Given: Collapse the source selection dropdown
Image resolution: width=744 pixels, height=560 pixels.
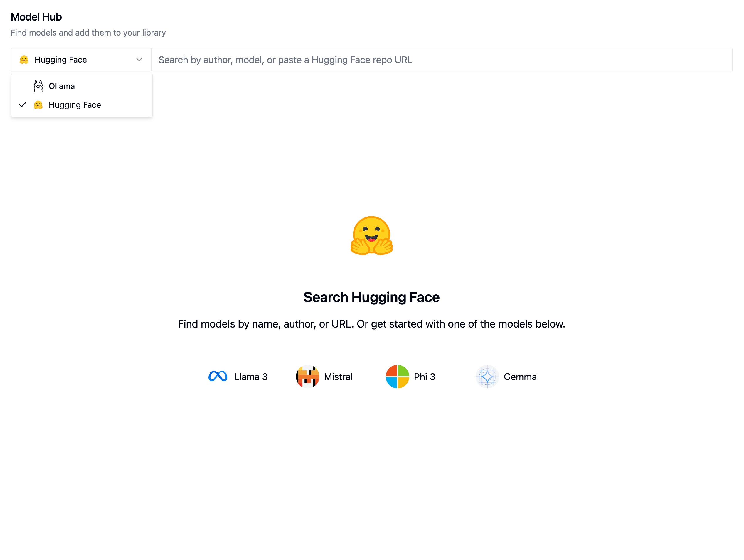Looking at the screenshot, I should coord(139,60).
